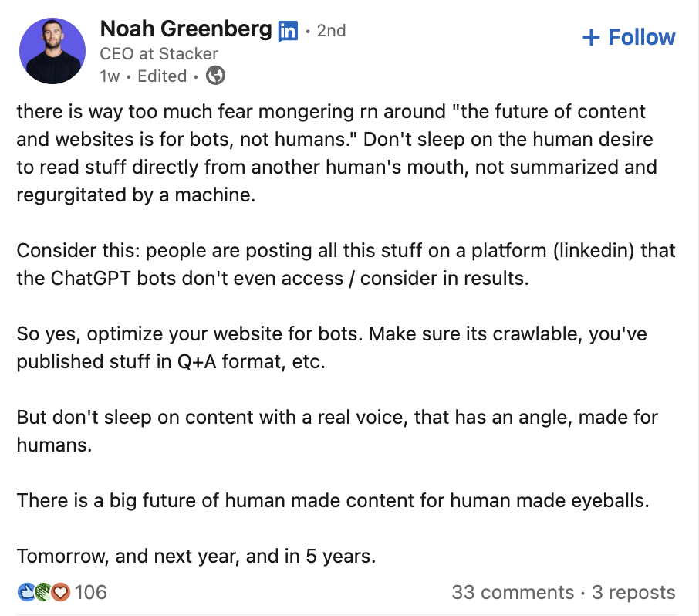Click the plus sign on the Follow control

[591, 36]
